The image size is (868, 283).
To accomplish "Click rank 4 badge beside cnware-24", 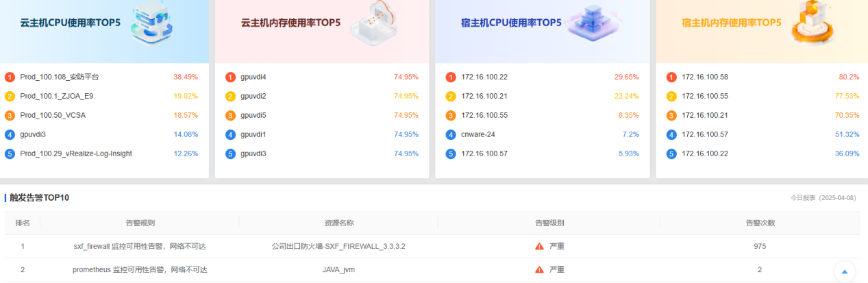I will (x=450, y=134).
